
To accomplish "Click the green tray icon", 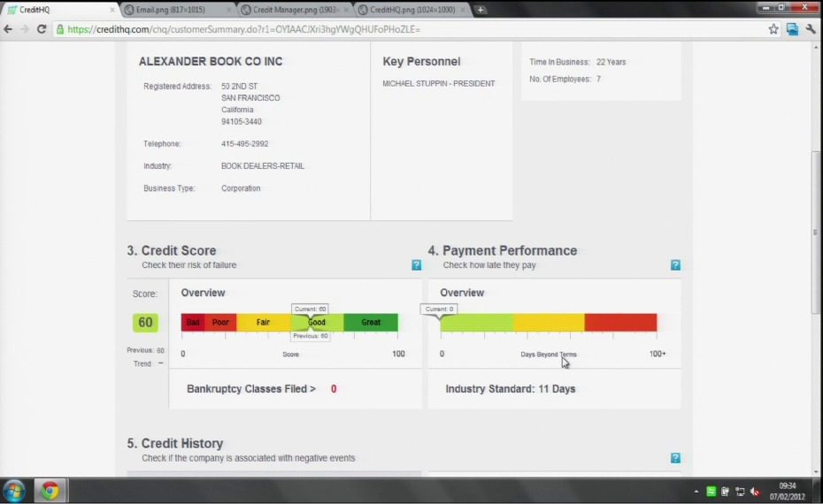I will coord(711,492).
